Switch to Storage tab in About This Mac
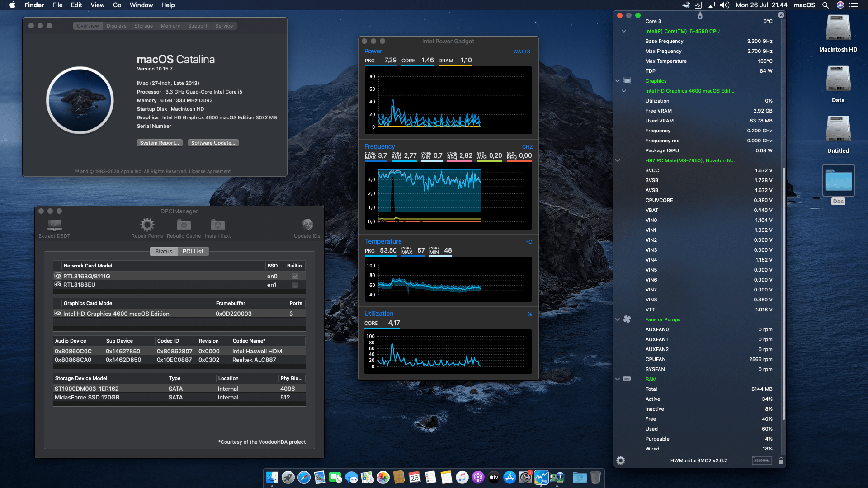 (x=143, y=26)
